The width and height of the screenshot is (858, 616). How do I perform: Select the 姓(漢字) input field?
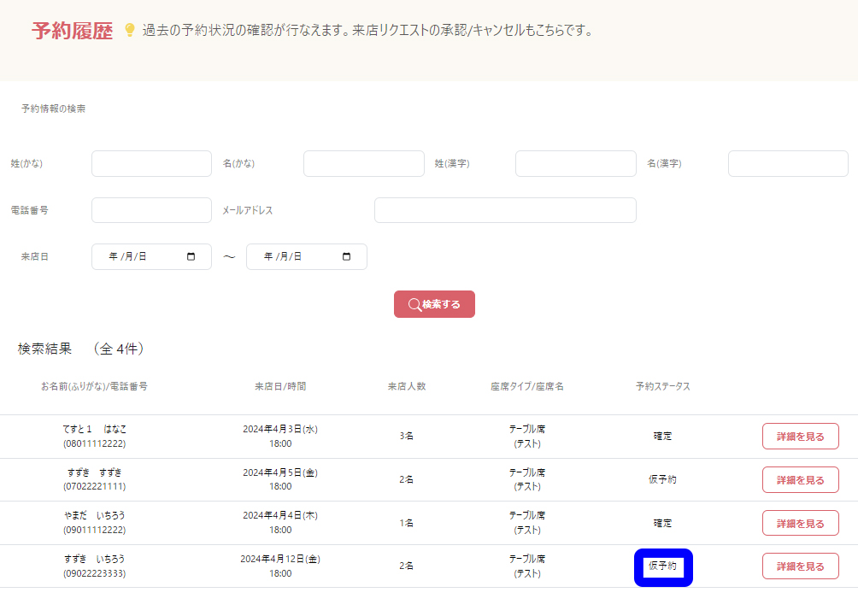pos(575,163)
